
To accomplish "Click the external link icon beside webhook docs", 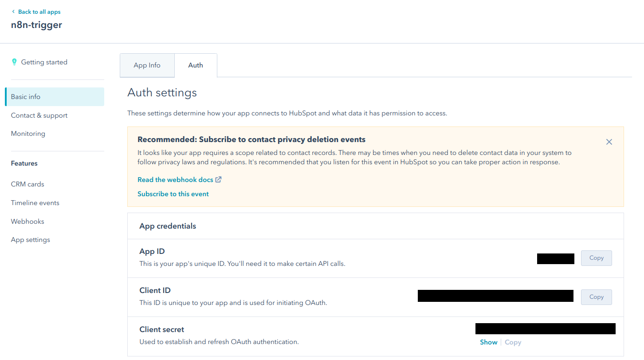I will point(218,180).
